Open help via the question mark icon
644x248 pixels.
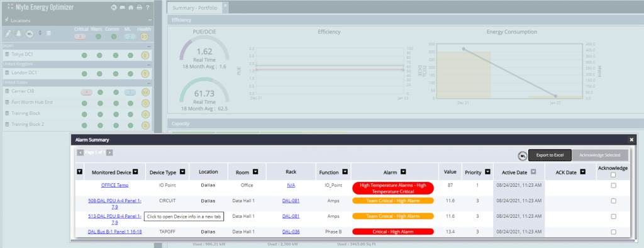click(x=147, y=8)
